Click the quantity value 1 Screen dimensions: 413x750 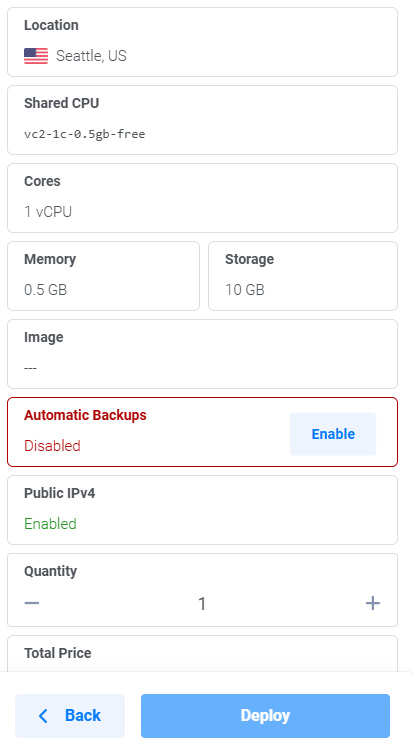[202, 604]
